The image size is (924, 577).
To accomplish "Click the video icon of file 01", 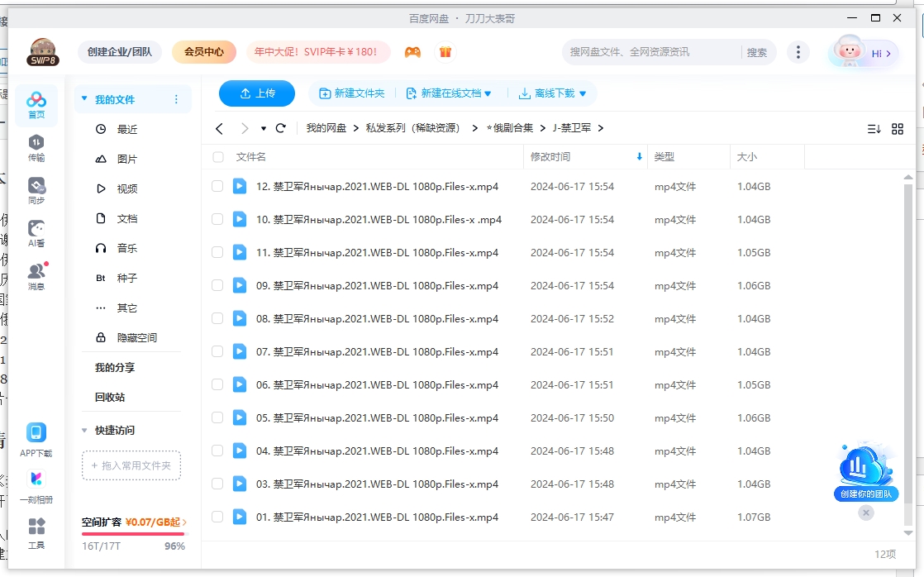I will 239,517.
